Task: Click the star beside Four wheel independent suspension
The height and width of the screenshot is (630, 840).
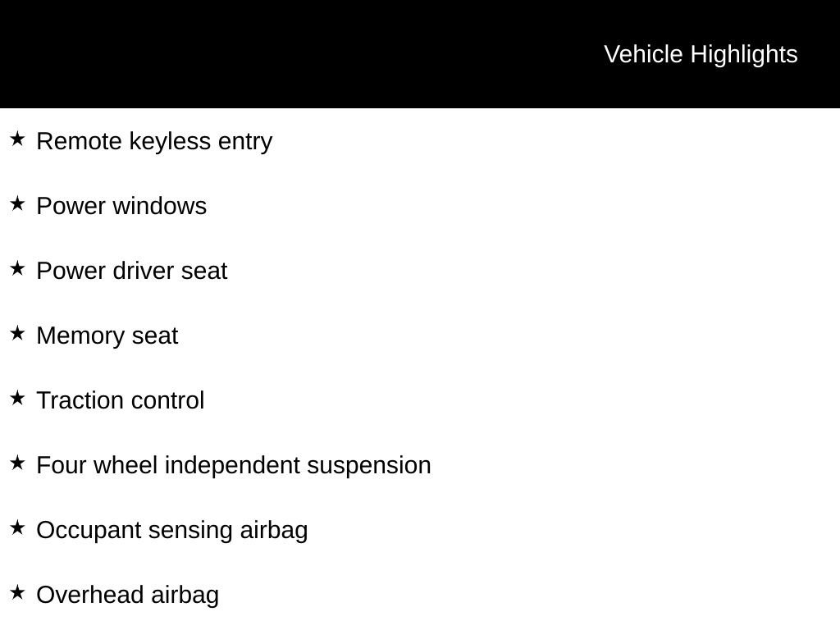Action: (x=17, y=463)
